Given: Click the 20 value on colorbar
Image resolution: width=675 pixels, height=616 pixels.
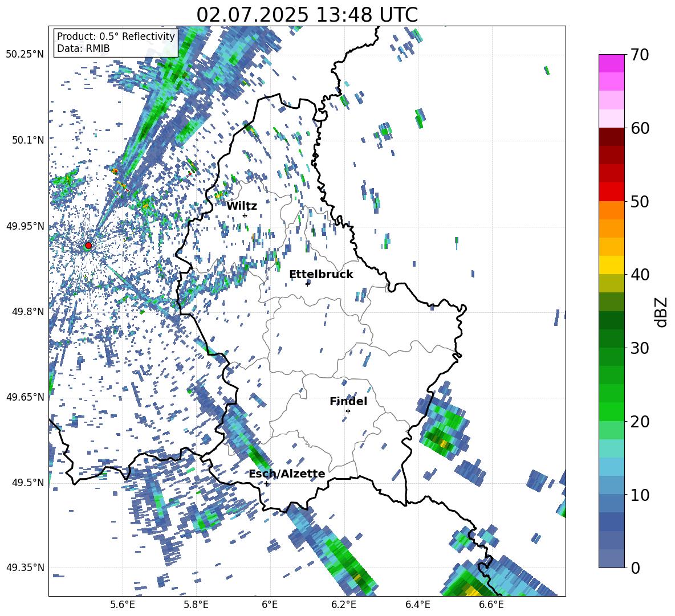Looking at the screenshot, I should point(639,422).
